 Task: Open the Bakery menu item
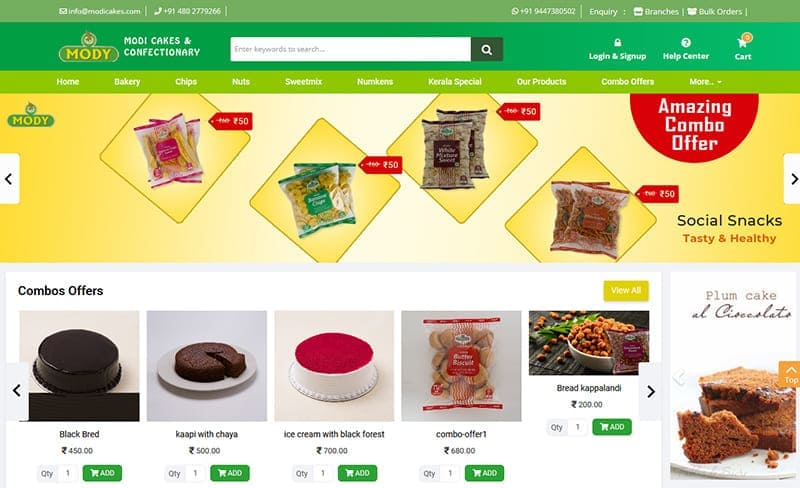[127, 82]
